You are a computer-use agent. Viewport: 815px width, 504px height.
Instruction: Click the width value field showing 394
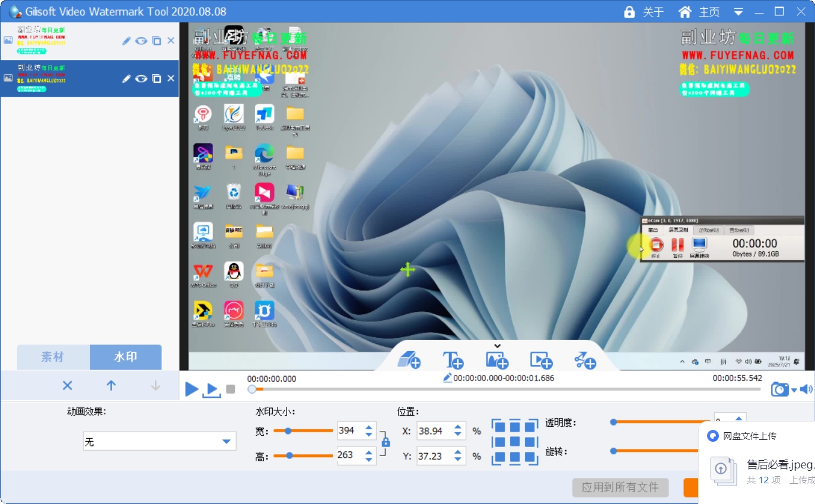350,430
